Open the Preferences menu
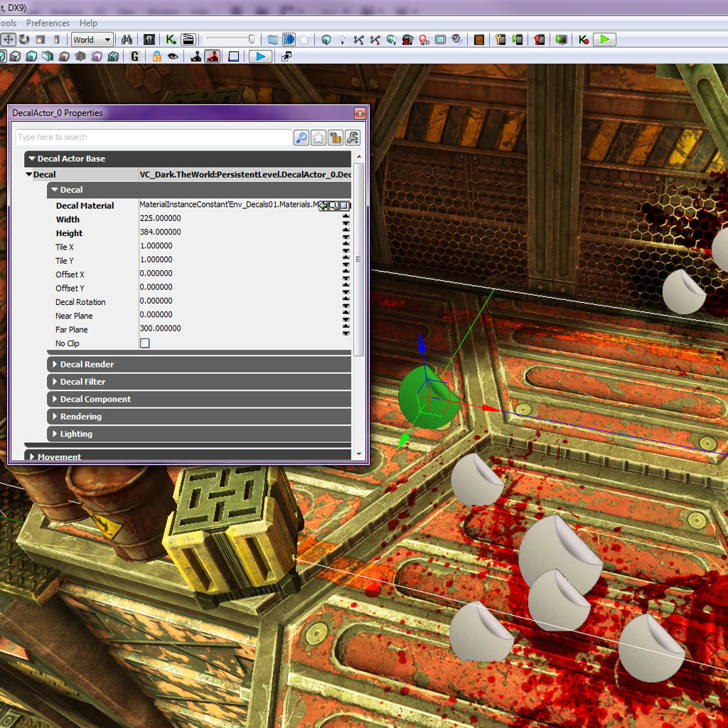Image resolution: width=728 pixels, height=728 pixels. coord(48,23)
